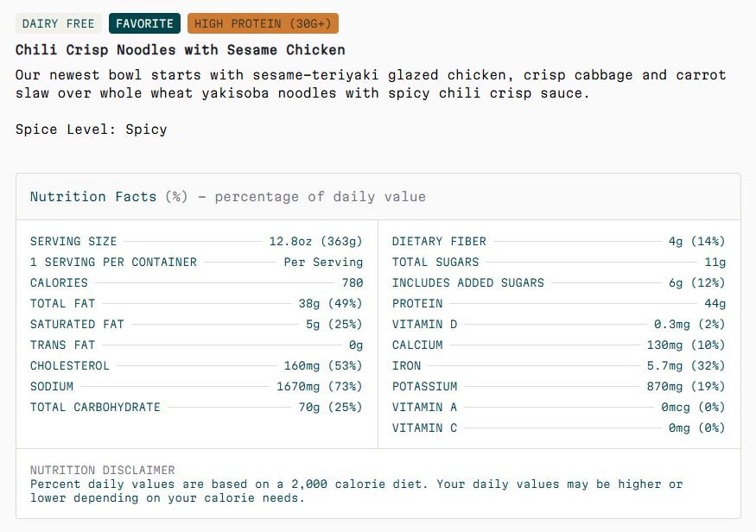Click the HIGH PROTEIN (30G+) tag

tap(263, 23)
